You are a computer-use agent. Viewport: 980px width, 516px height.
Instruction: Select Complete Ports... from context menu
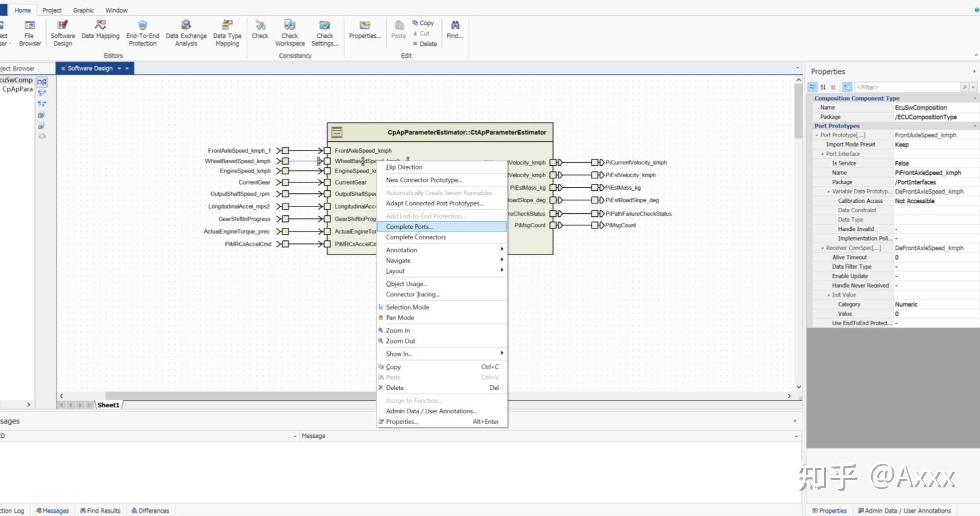(x=409, y=227)
